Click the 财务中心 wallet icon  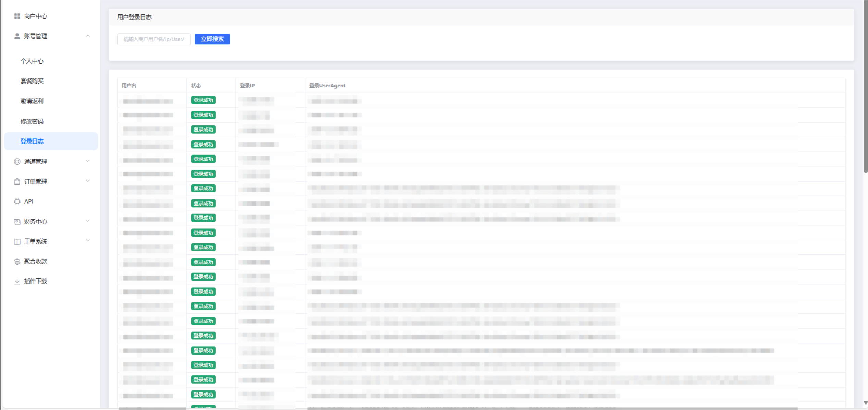point(17,221)
